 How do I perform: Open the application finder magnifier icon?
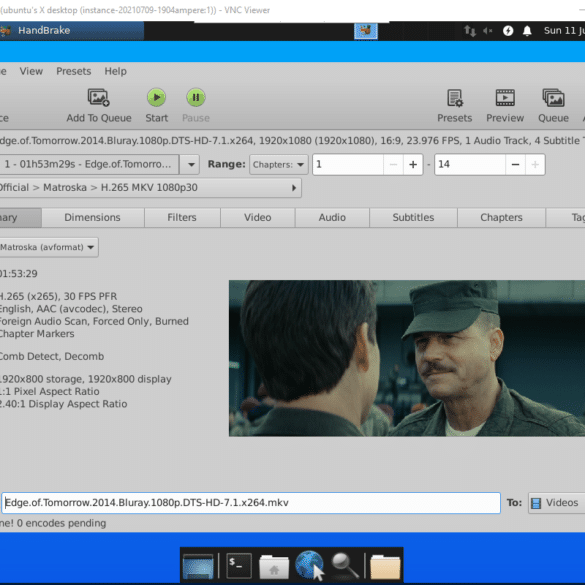345,566
